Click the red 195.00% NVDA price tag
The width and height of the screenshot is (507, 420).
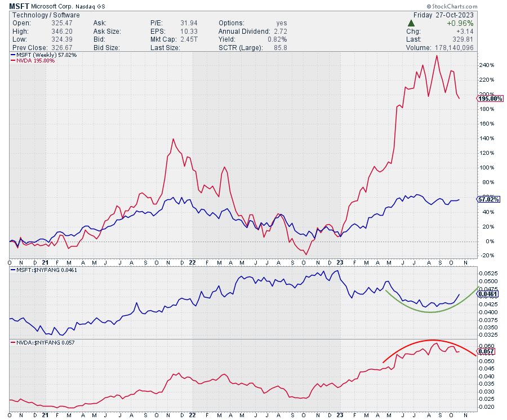(490, 99)
